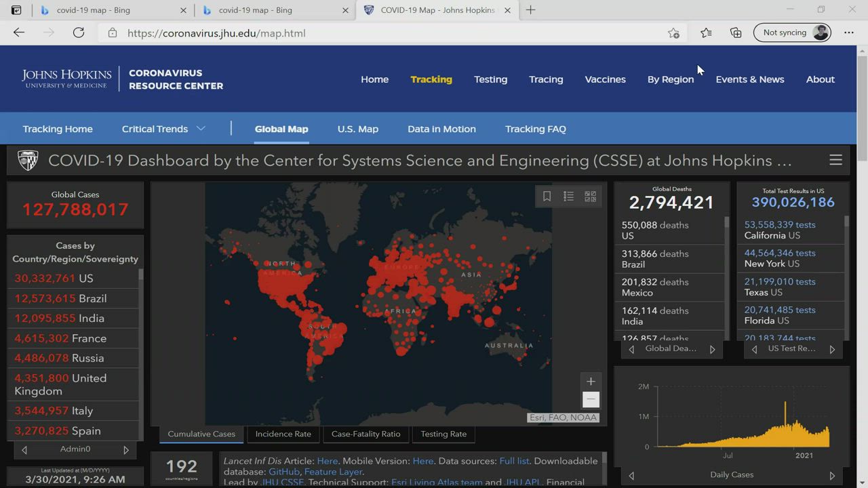
Task: Open the Vaccines navigation link
Action: [x=605, y=79]
